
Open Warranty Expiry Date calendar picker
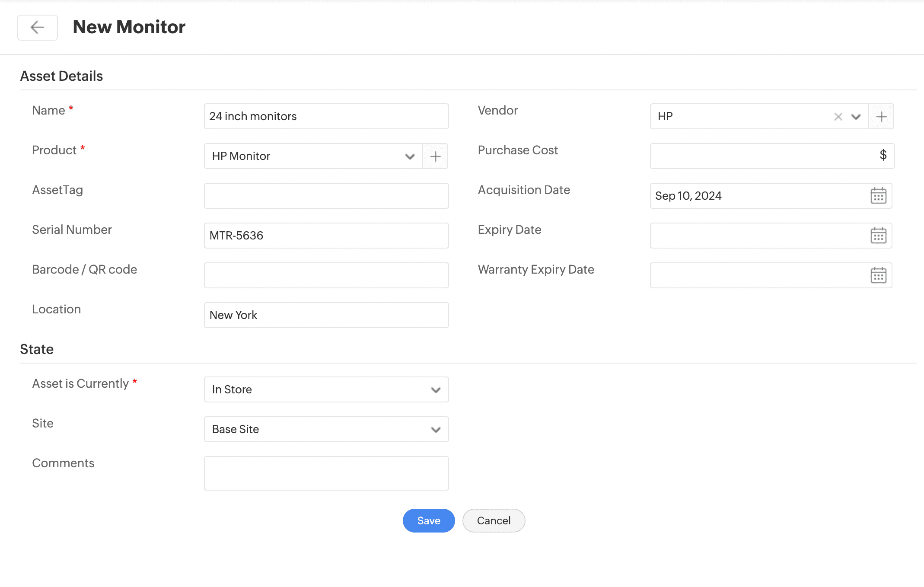[x=878, y=275]
